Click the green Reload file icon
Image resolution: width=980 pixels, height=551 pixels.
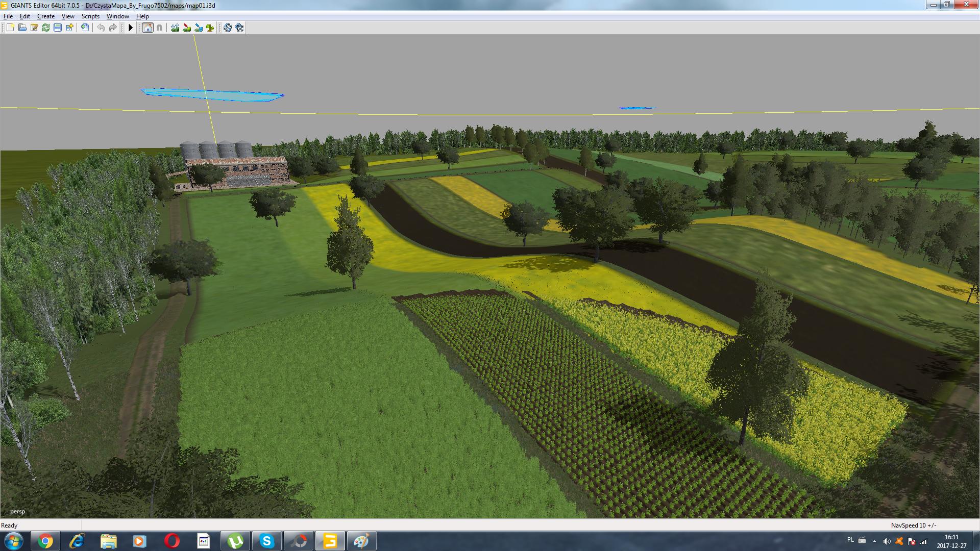[x=46, y=28]
